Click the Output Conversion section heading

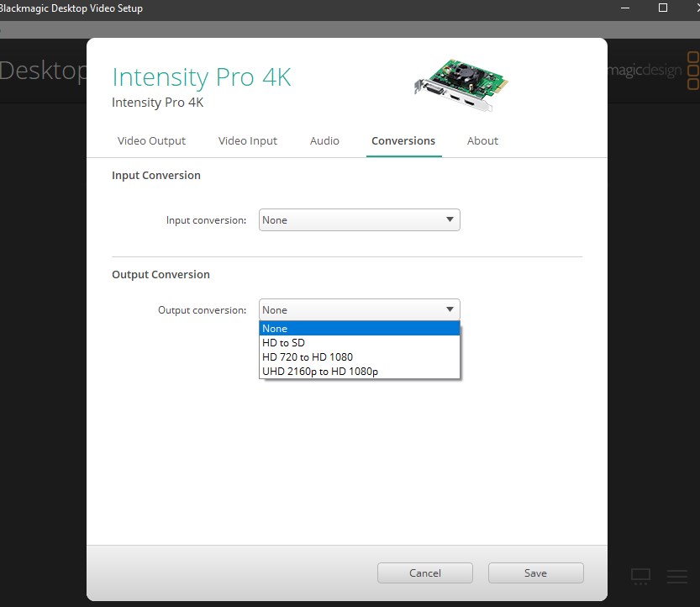pyautogui.click(x=161, y=274)
